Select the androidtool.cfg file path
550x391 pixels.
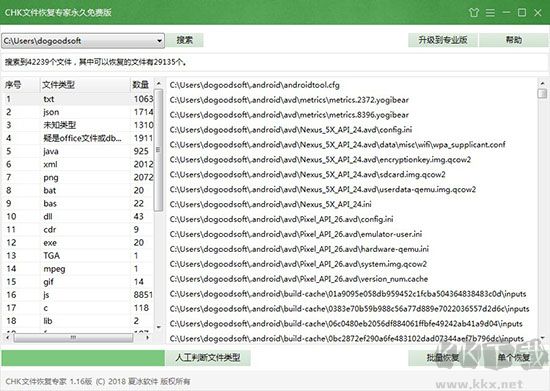point(254,85)
